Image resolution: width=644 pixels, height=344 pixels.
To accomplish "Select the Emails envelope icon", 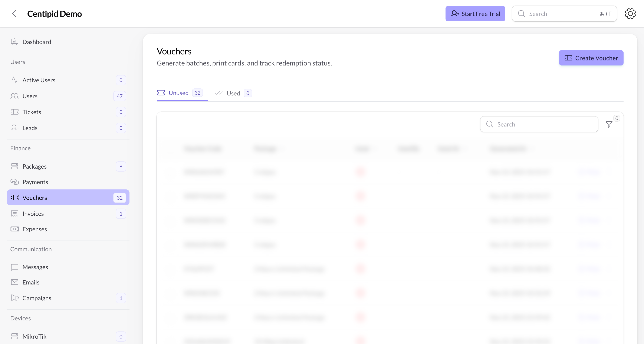I will tap(14, 282).
